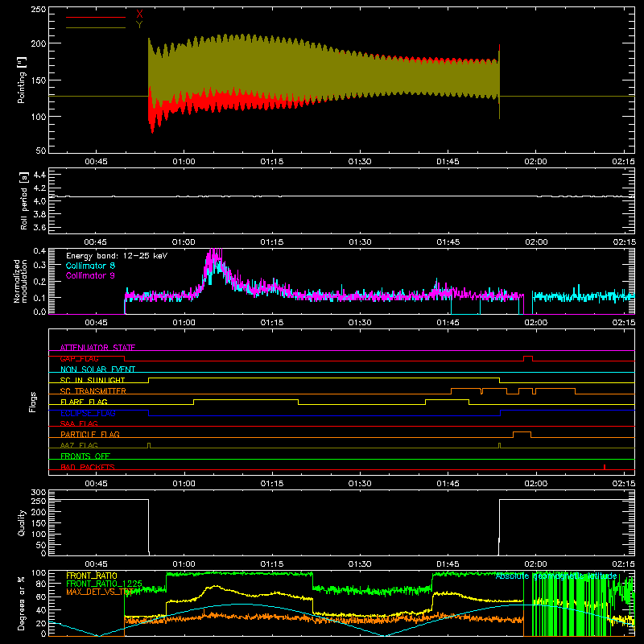Click the 0.2 tick on modulation axis
This screenshot has height=644, width=644.
coord(39,281)
